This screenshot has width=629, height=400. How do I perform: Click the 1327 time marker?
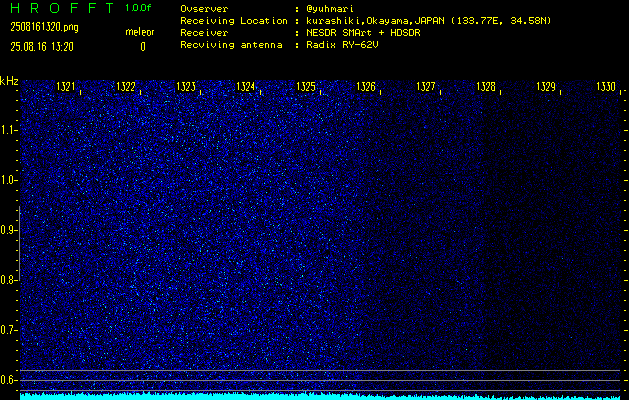pyautogui.click(x=426, y=87)
